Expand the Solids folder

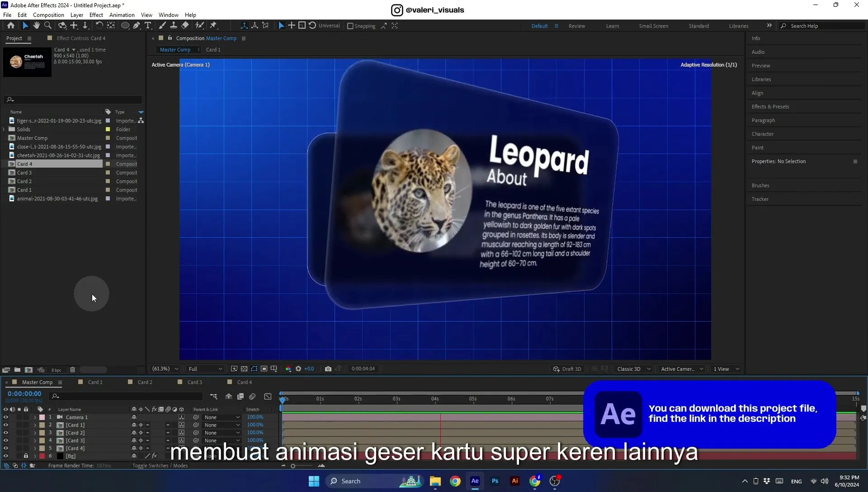point(4,129)
